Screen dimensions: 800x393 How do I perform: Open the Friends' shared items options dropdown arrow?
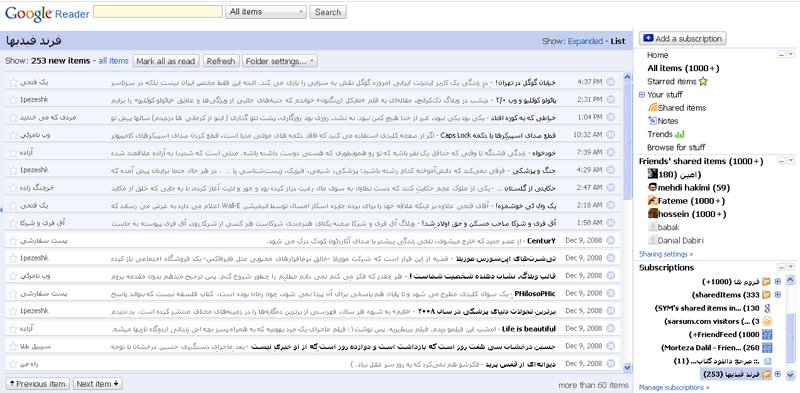[791, 161]
